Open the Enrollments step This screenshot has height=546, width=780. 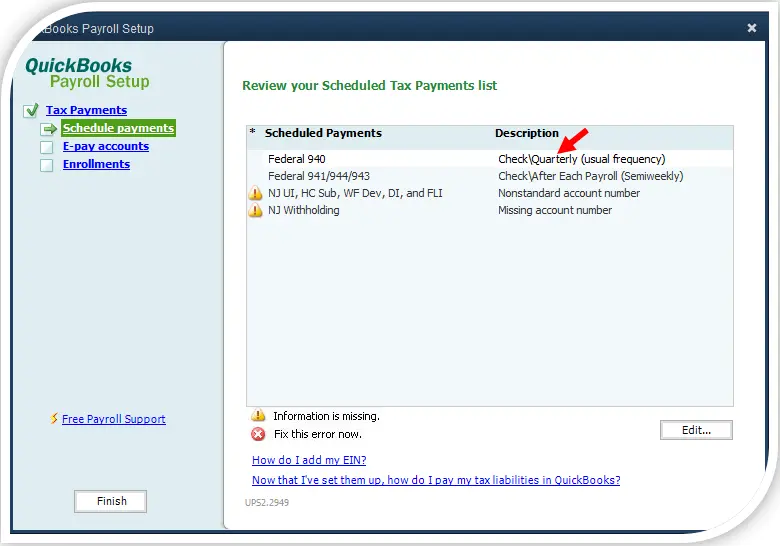(x=96, y=164)
